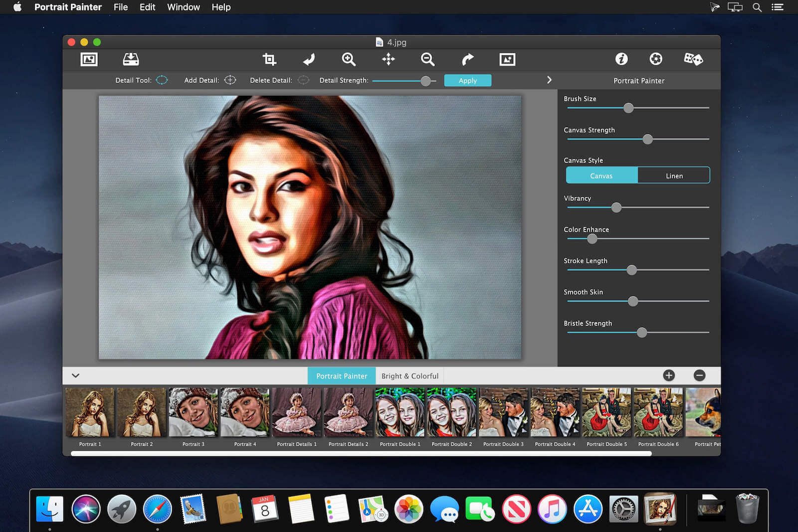This screenshot has width=798, height=532.
Task: Select the Delete Detail tool
Action: [303, 80]
